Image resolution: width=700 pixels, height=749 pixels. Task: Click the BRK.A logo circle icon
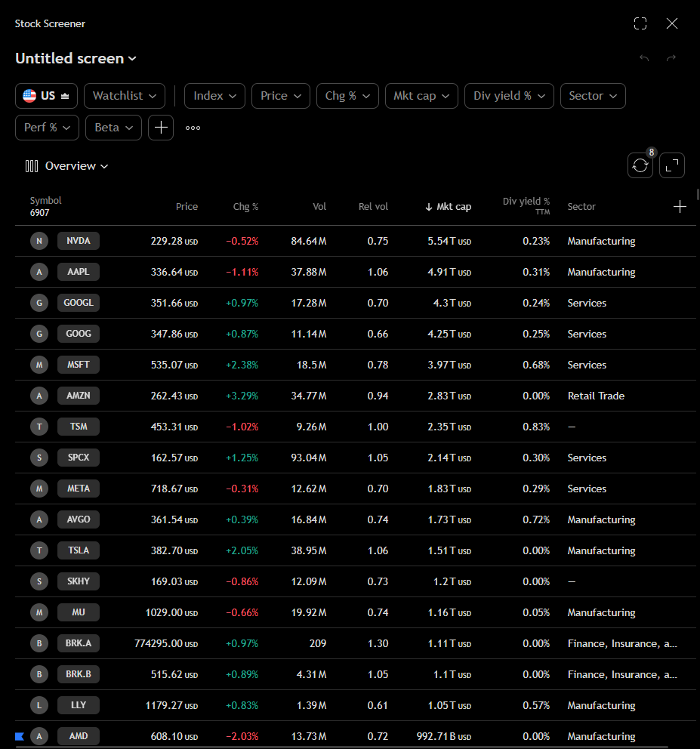click(x=39, y=643)
